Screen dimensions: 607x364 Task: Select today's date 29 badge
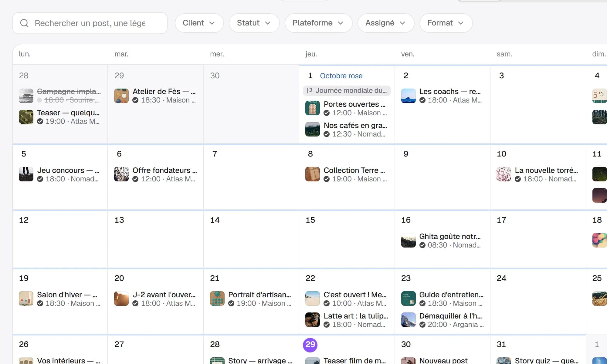coord(310,345)
